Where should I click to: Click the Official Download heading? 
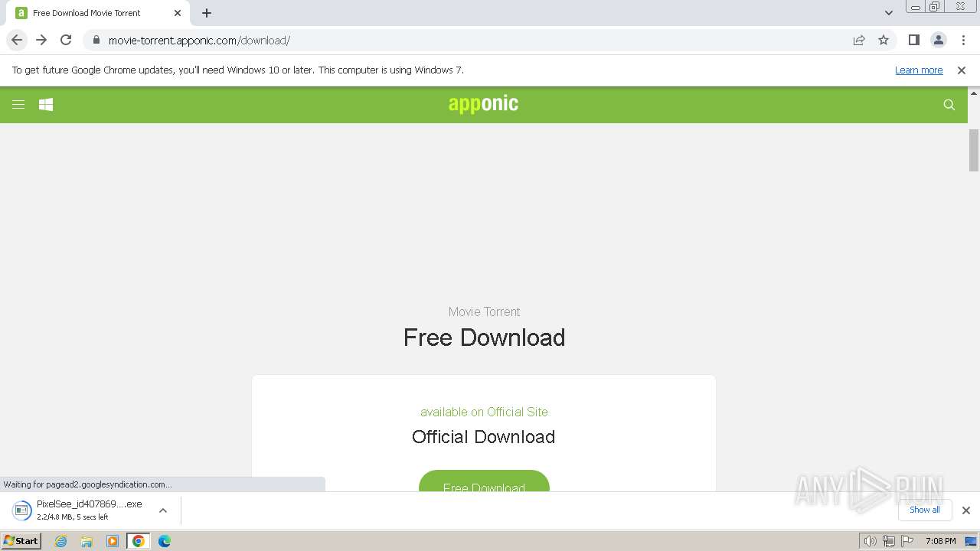[x=483, y=436]
